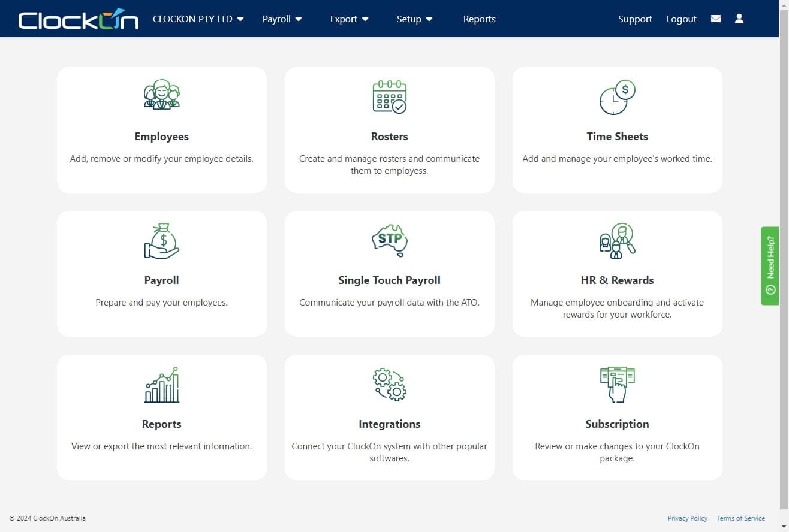The height and width of the screenshot is (532, 789).
Task: Click the Need Help question mark icon
Action: (770, 289)
